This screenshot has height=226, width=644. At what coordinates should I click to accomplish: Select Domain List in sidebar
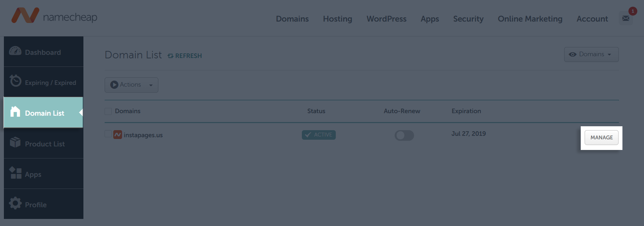(x=43, y=112)
